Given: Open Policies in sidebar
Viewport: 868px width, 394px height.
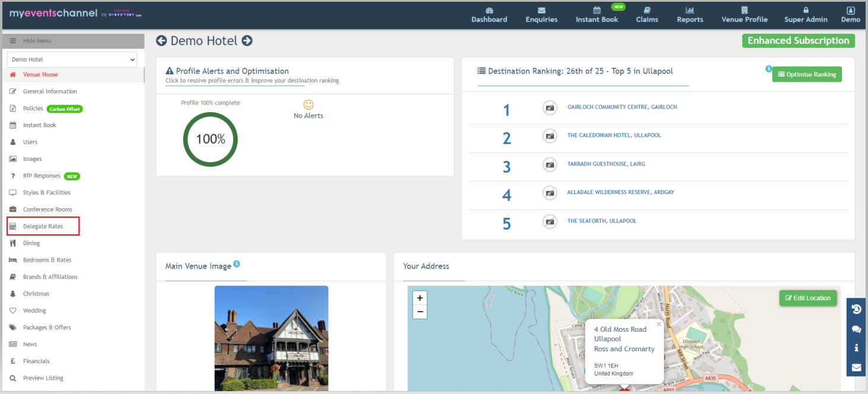Looking at the screenshot, I should [x=33, y=109].
